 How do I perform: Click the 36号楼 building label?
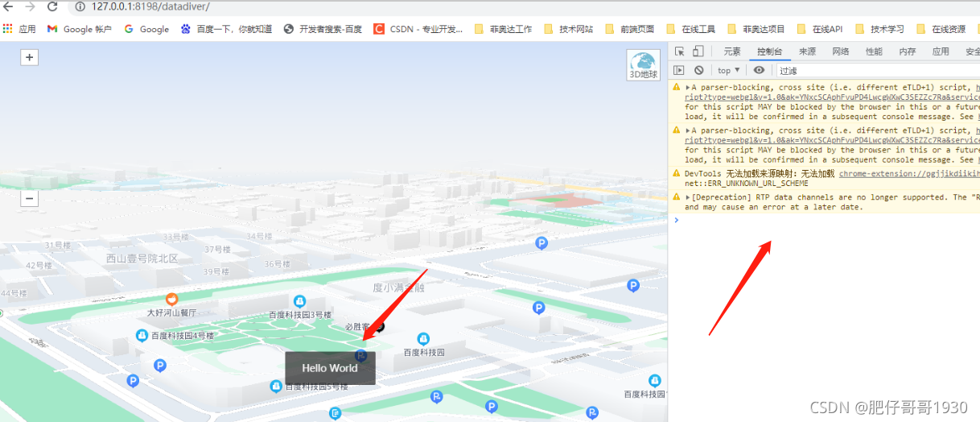coord(278,263)
